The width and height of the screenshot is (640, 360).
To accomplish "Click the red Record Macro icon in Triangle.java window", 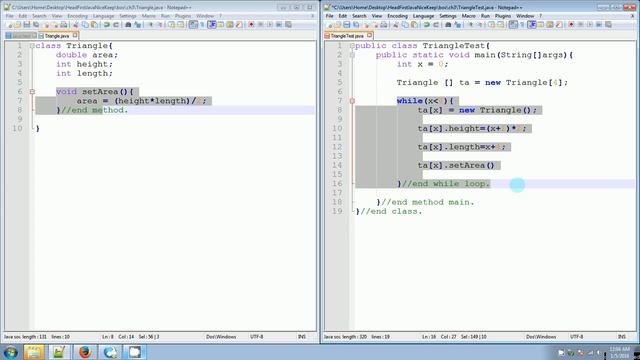I will [x=251, y=25].
